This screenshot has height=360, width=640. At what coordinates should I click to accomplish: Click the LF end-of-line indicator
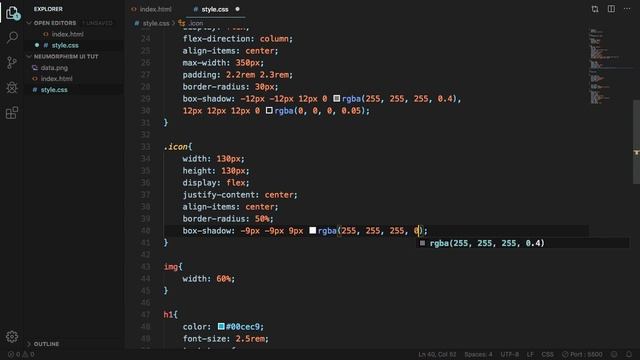pyautogui.click(x=530, y=354)
